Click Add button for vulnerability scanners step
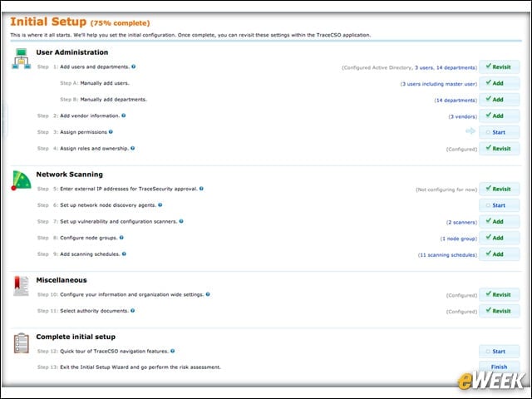The height and width of the screenshot is (399, 532). [499, 222]
